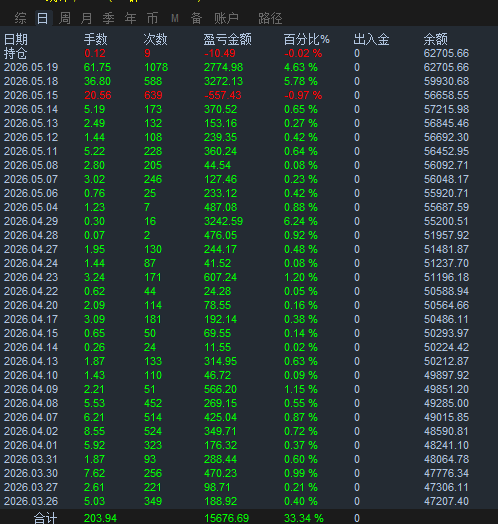The width and height of the screenshot is (498, 525).
Task: Sort by the 盈亏金额 column header
Action: 228,40
